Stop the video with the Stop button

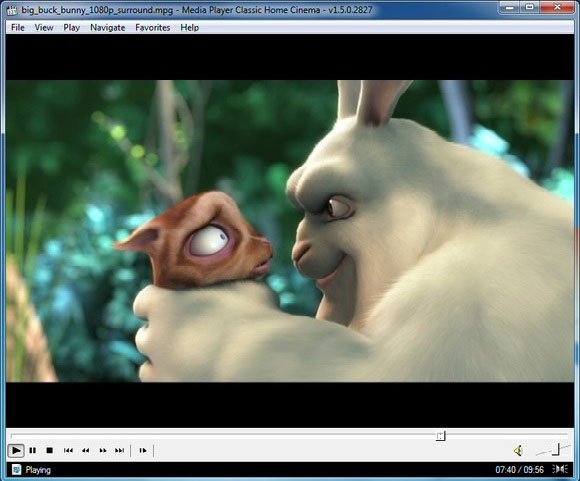[50, 450]
